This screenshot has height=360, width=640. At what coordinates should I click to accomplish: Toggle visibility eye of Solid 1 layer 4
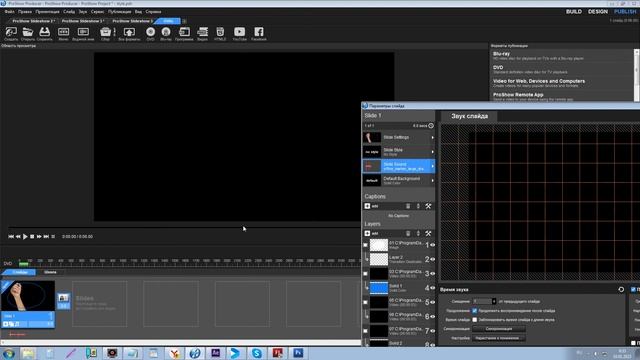432,288
